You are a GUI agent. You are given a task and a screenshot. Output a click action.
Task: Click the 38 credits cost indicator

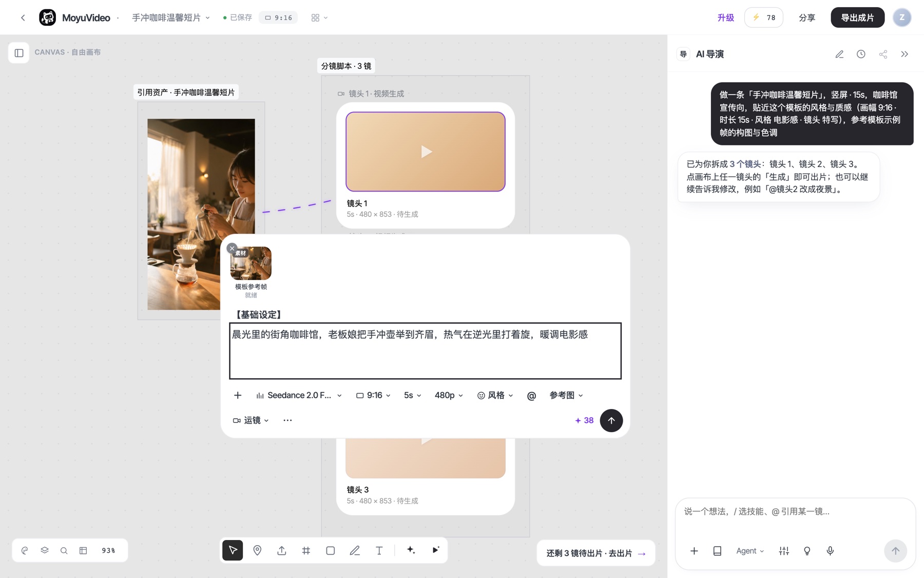tap(584, 420)
